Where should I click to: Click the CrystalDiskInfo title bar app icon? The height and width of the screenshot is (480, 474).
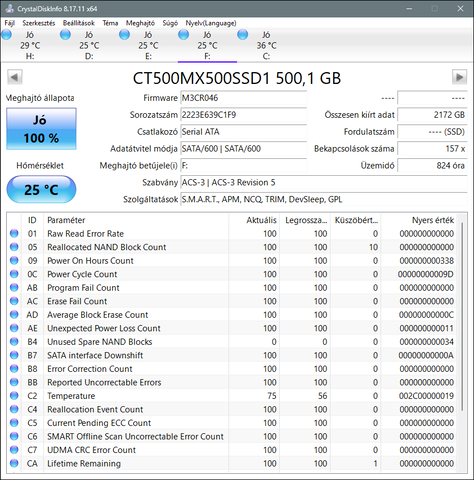point(10,8)
